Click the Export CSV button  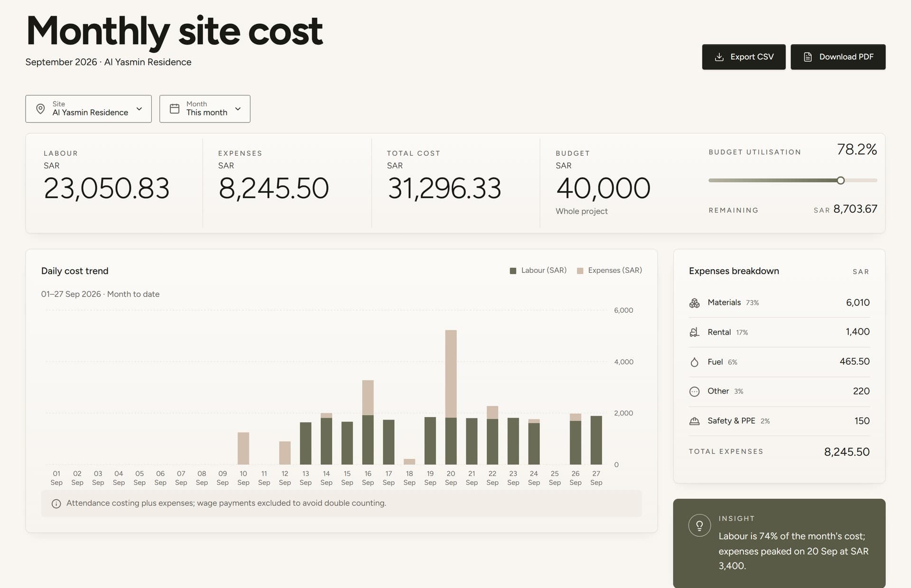[744, 57]
